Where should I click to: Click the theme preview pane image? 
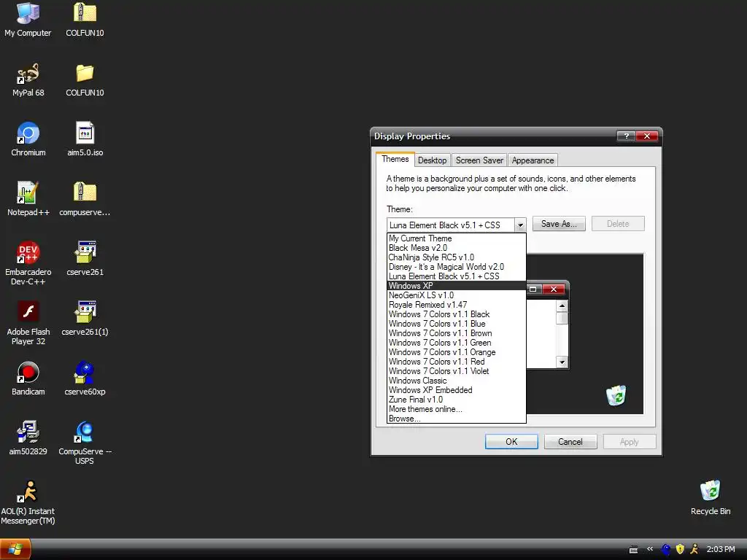(x=585, y=333)
